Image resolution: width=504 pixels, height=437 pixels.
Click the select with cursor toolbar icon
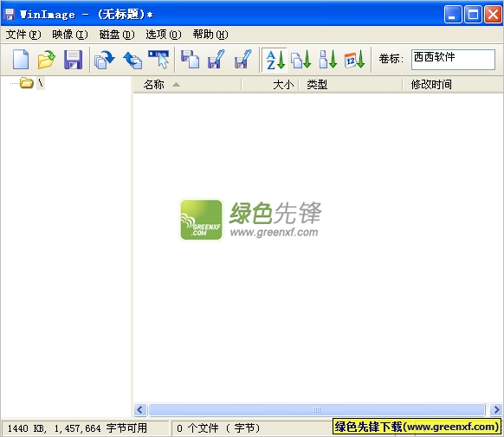click(x=158, y=59)
